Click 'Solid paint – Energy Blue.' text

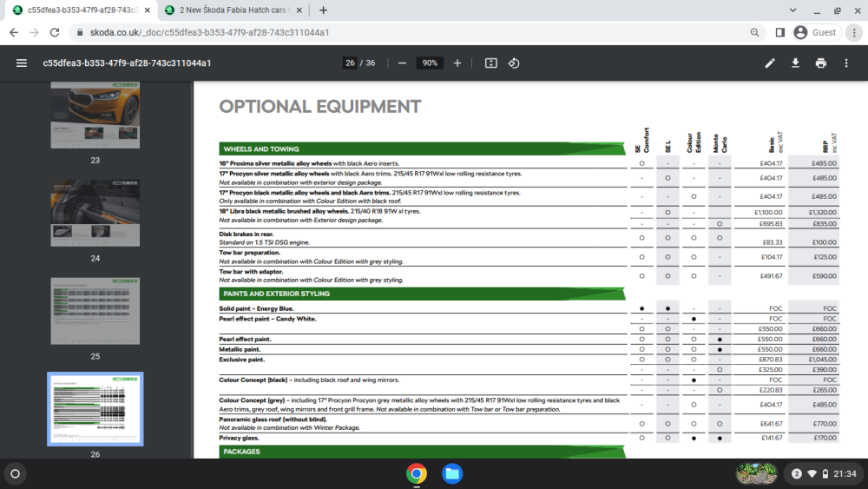(x=256, y=309)
